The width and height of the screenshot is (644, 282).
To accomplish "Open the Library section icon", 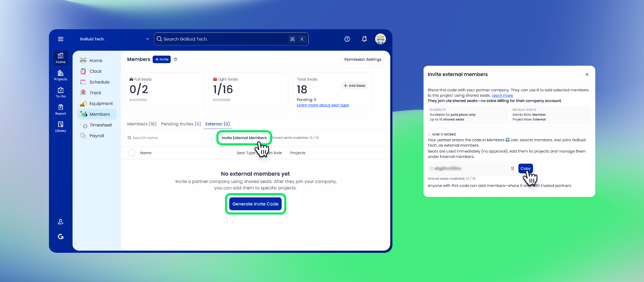I will [x=61, y=127].
